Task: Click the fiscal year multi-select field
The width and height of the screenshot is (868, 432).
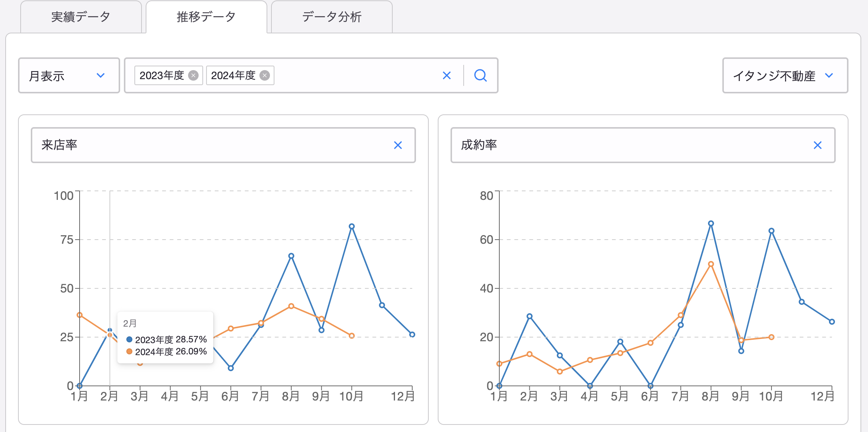Action: click(x=311, y=75)
